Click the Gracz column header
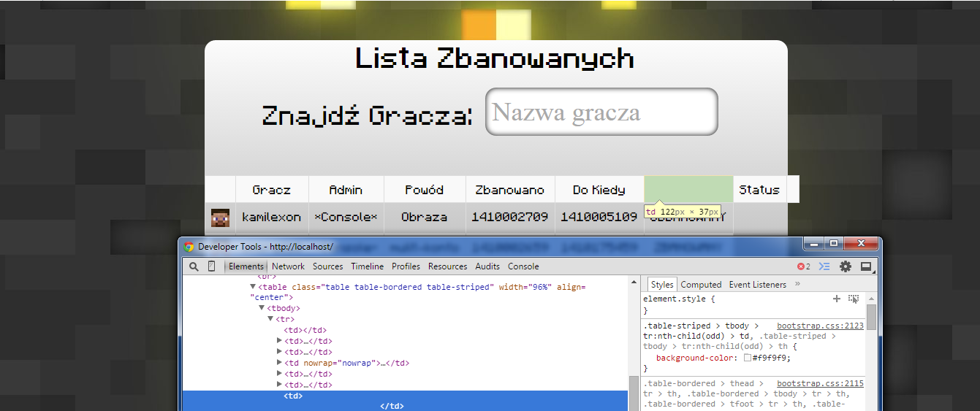 pos(272,190)
